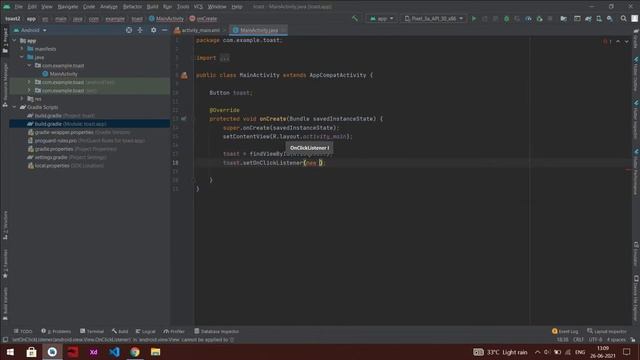This screenshot has width=640, height=360.
Task: Toggle the Structure sidebar tab
Action: pyautogui.click(x=5, y=225)
